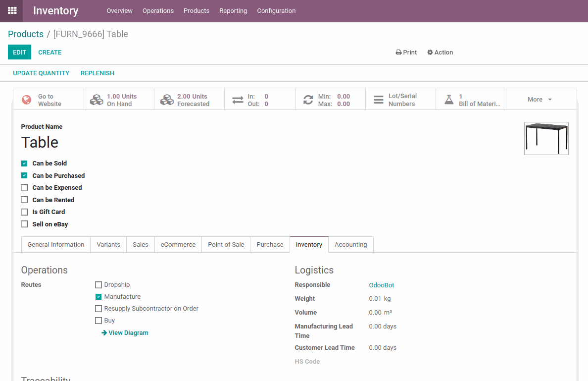This screenshot has height=381, width=588.
Task: Open Bill of Materials flask icon
Action: click(449, 100)
